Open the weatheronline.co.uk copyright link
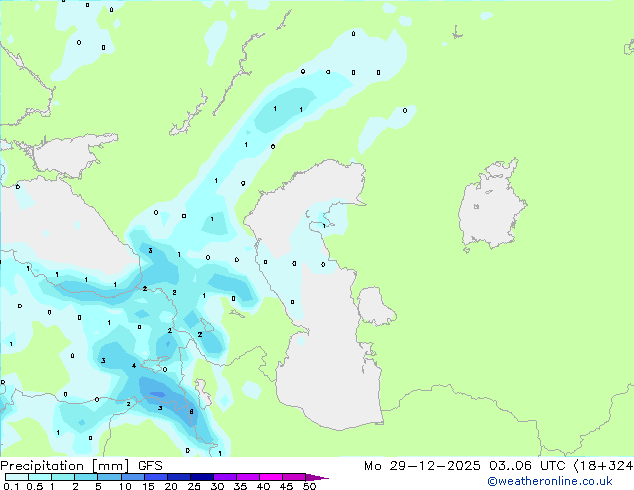Screen dimensions: 634x490 550,482
